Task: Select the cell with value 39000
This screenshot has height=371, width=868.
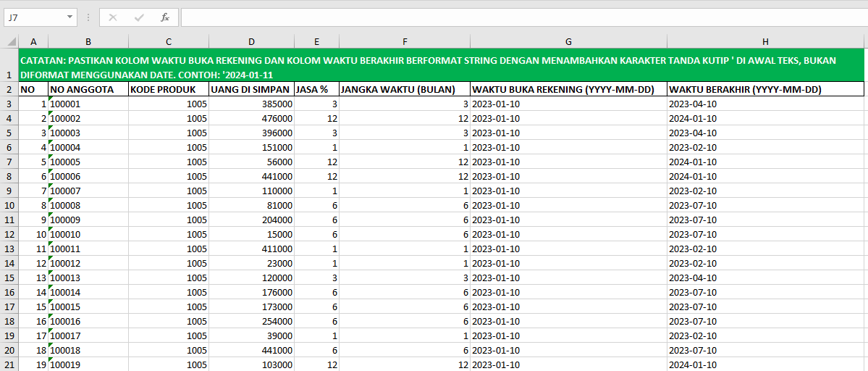Action: point(251,335)
